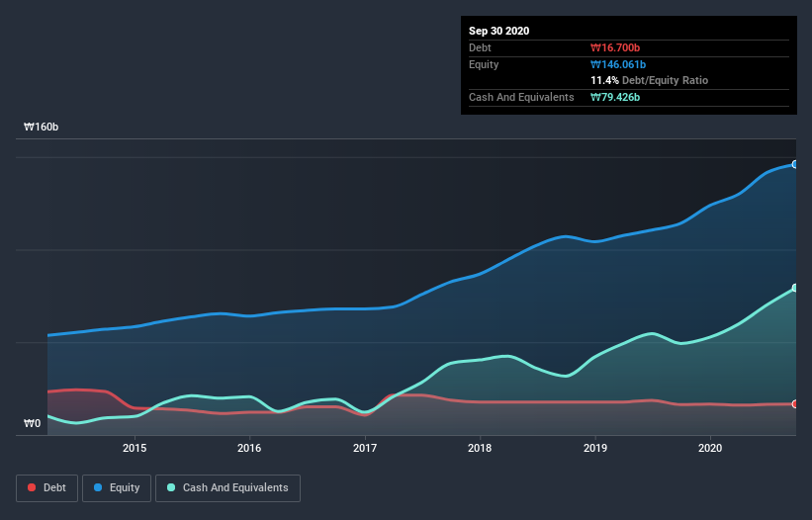812x520 pixels.
Task: Toggle the Debt legend button
Action: (46, 488)
